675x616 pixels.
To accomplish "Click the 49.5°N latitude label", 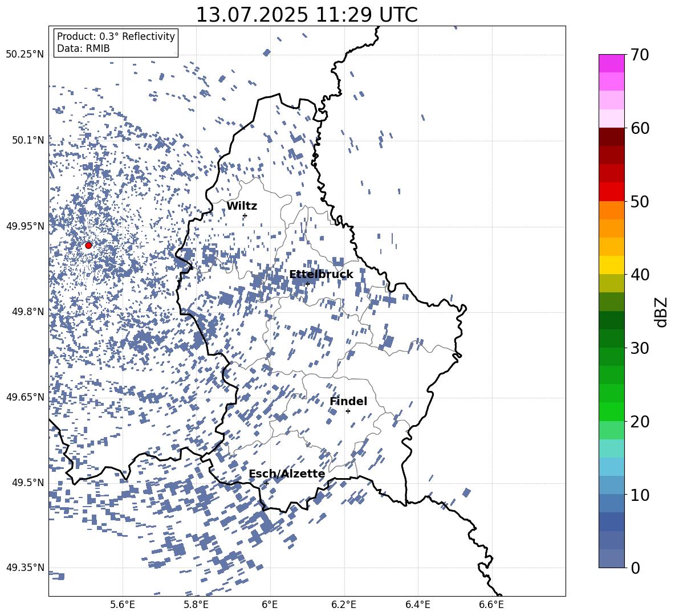I will pos(28,482).
